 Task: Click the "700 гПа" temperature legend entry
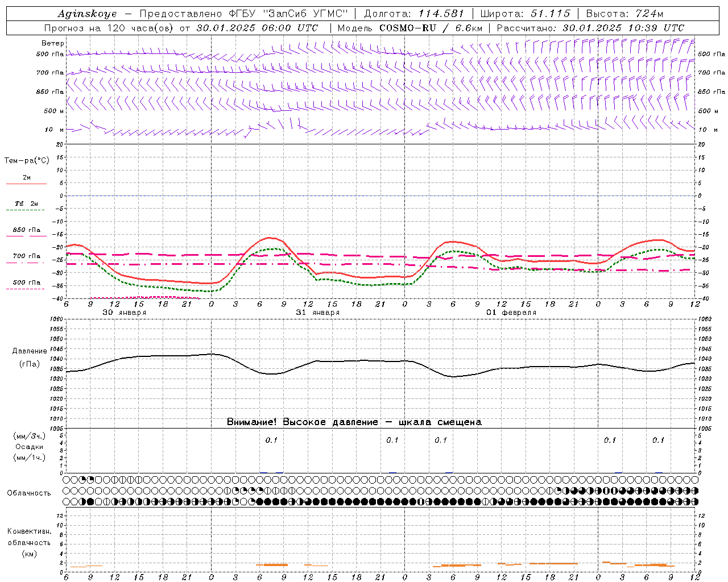click(x=27, y=256)
